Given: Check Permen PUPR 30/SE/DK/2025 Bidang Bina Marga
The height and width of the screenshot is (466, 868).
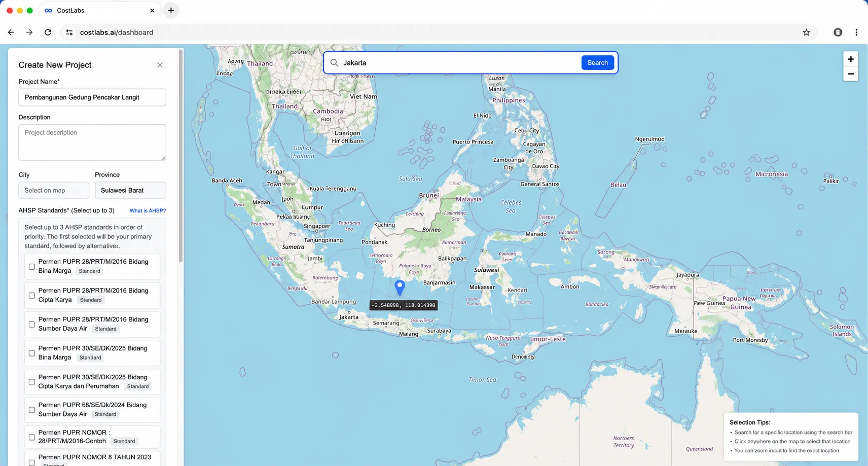Looking at the screenshot, I should tap(32, 353).
